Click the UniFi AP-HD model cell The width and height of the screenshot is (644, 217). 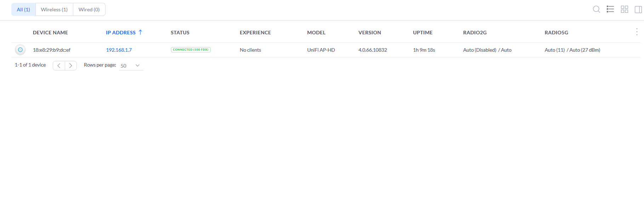(x=321, y=50)
